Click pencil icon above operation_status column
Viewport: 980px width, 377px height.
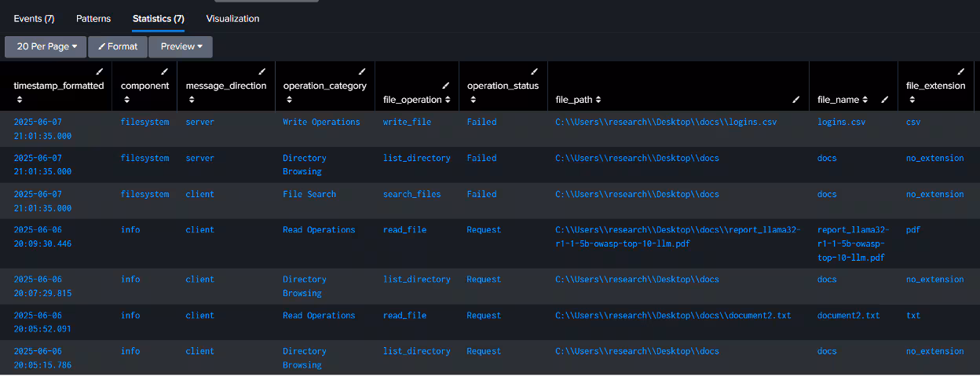tap(534, 71)
